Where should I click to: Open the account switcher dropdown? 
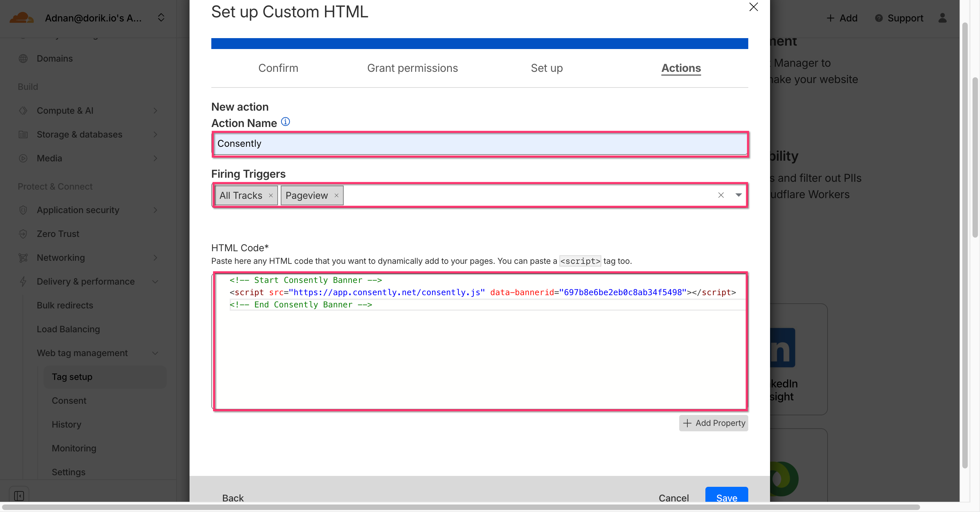[x=161, y=18]
